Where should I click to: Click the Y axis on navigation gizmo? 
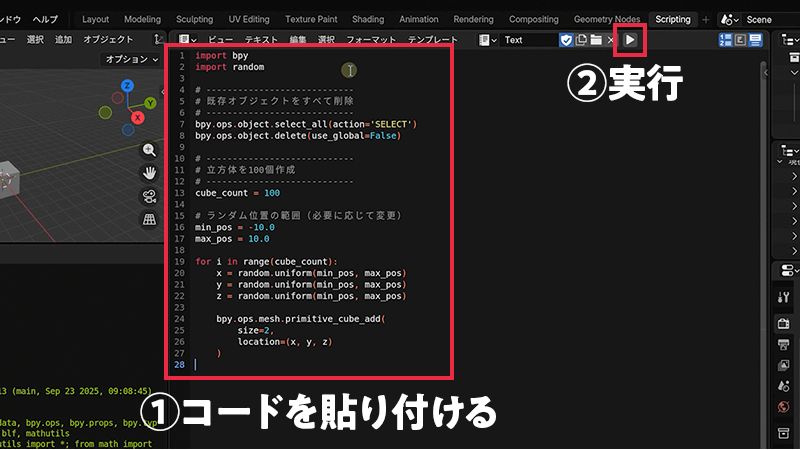click(x=150, y=103)
